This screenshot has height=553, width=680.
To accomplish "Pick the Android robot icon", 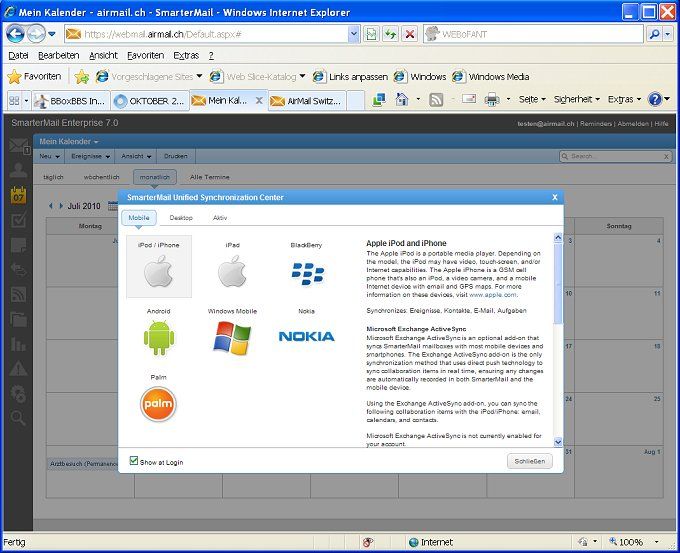I will (x=158, y=338).
